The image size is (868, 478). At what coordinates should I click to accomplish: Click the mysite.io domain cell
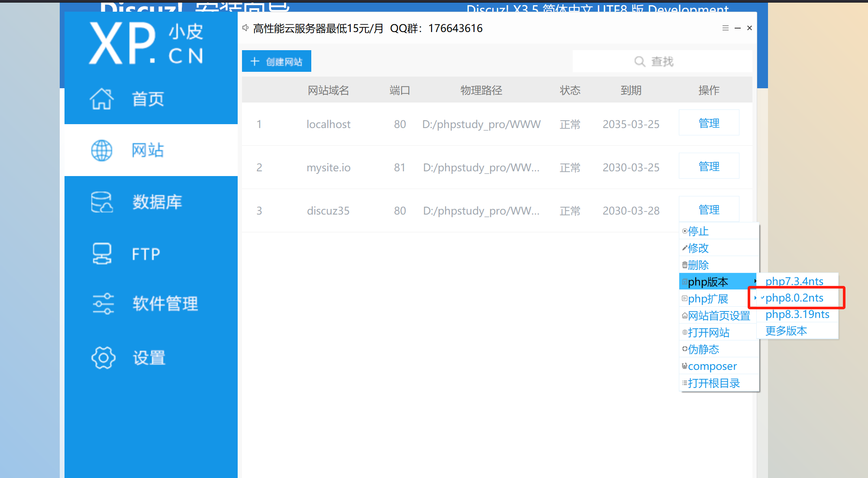click(x=329, y=168)
